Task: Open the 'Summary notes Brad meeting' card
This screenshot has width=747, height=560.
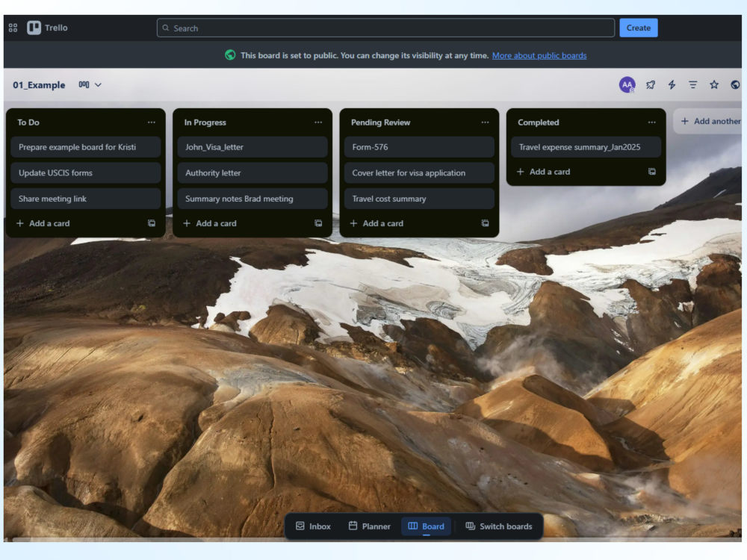Action: pyautogui.click(x=252, y=199)
